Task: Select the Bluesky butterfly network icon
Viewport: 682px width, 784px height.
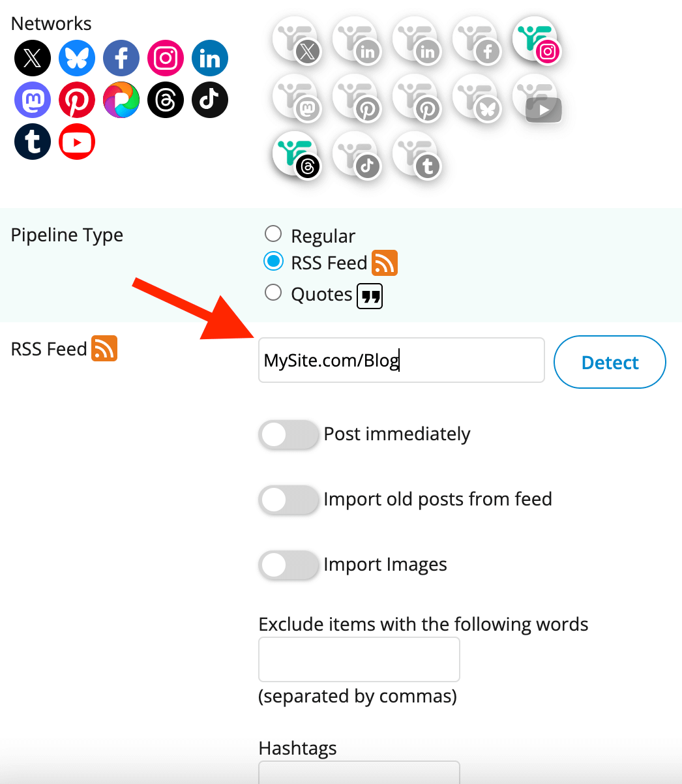Action: [x=77, y=59]
